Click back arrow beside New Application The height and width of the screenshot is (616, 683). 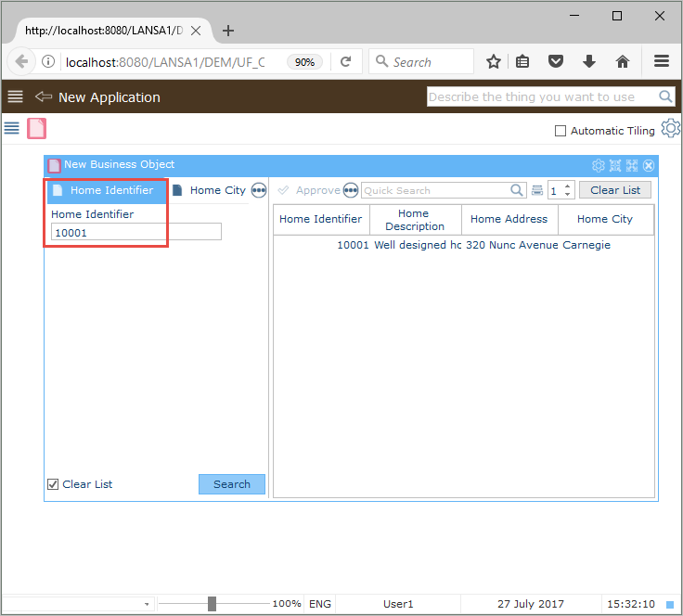tap(43, 96)
